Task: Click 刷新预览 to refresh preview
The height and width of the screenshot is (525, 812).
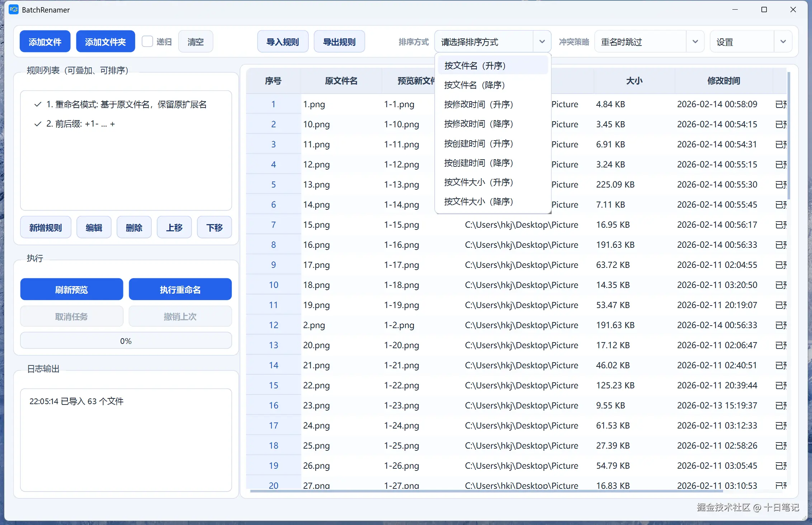Action: 71,289
